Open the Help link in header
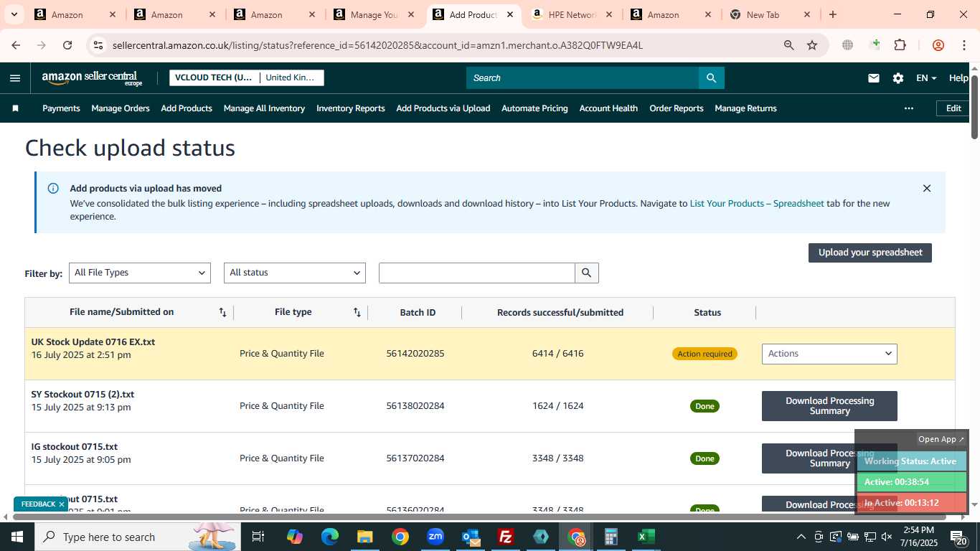The width and height of the screenshot is (980, 551). (x=958, y=78)
